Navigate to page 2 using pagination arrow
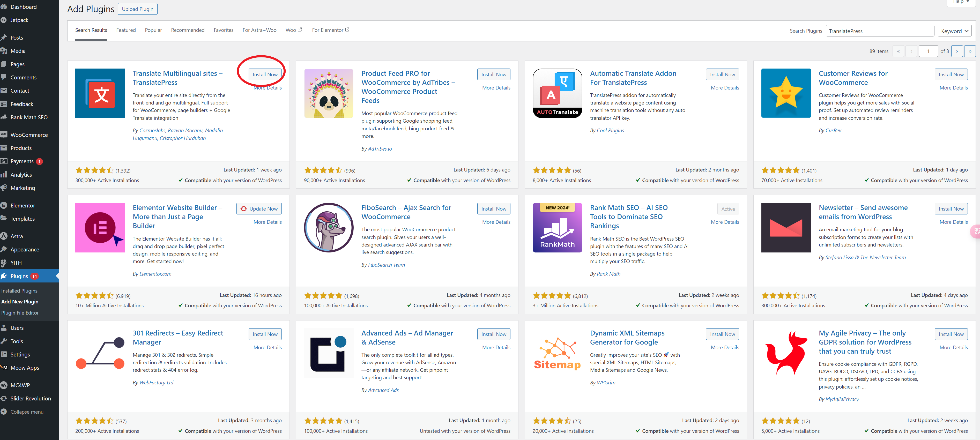980x440 pixels. pyautogui.click(x=957, y=52)
